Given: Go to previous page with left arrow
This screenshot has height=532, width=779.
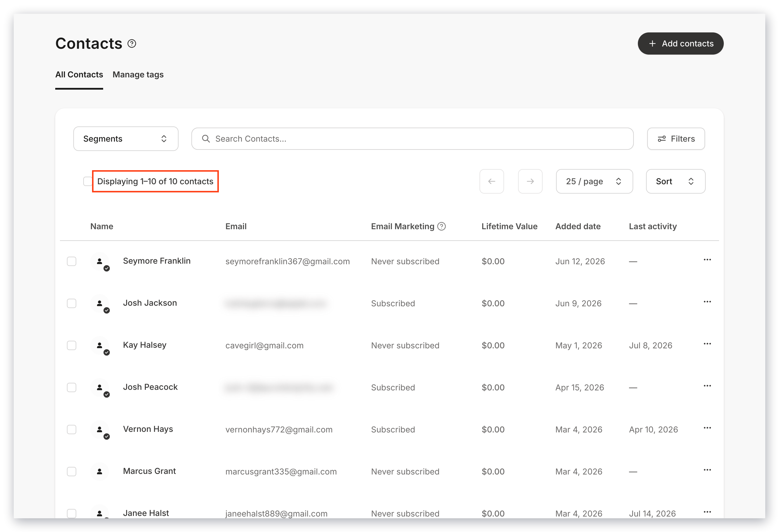Looking at the screenshot, I should [492, 181].
